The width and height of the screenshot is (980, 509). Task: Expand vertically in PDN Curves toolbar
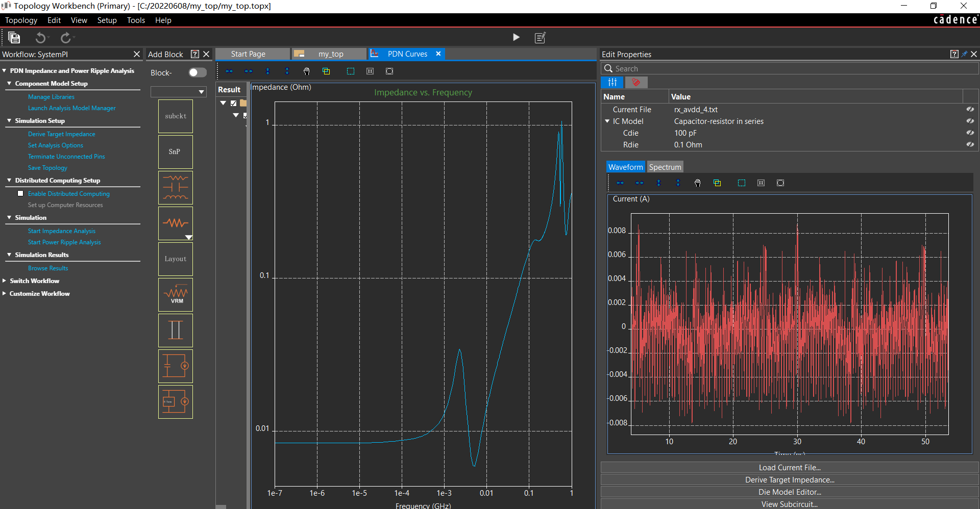267,71
